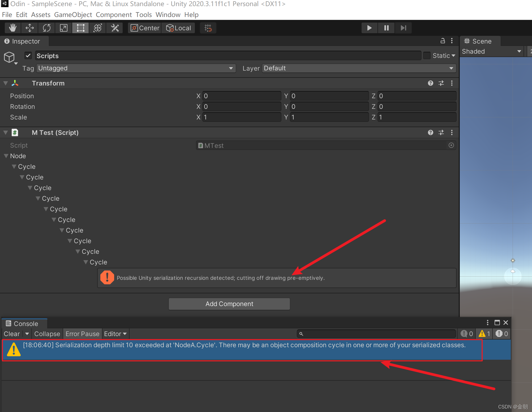Viewport: 532px width, 412px height.
Task: Click the M Test Script settings icon
Action: (441, 132)
